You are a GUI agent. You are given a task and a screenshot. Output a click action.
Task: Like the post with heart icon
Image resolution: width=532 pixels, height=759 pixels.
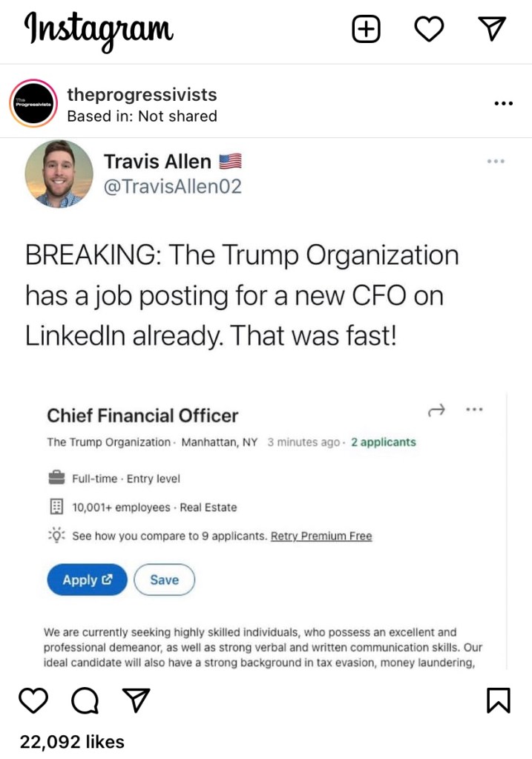[x=33, y=700]
